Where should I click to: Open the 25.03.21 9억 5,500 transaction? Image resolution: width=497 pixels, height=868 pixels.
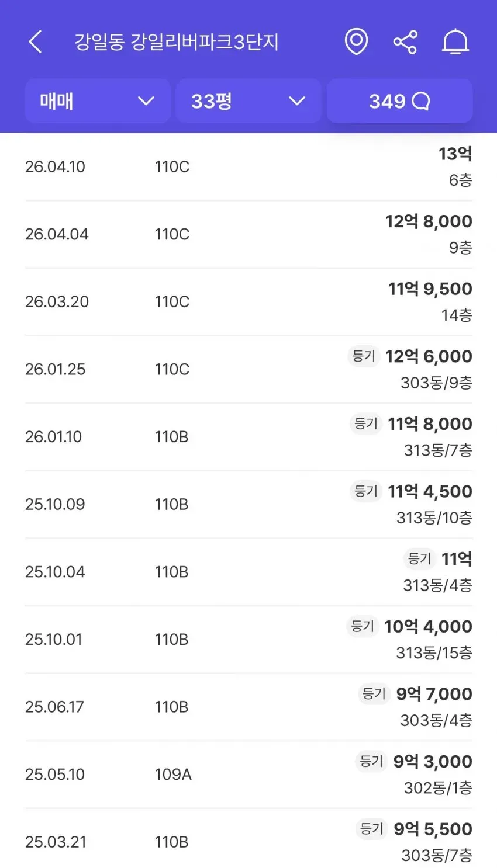pyautogui.click(x=248, y=842)
